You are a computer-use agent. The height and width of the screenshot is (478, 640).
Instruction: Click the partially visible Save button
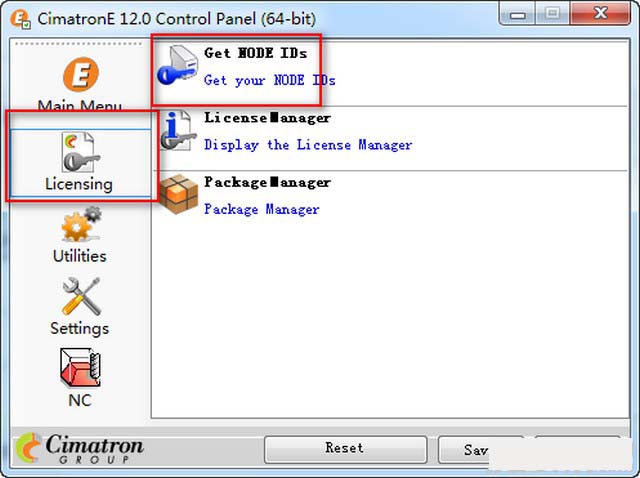click(x=464, y=449)
